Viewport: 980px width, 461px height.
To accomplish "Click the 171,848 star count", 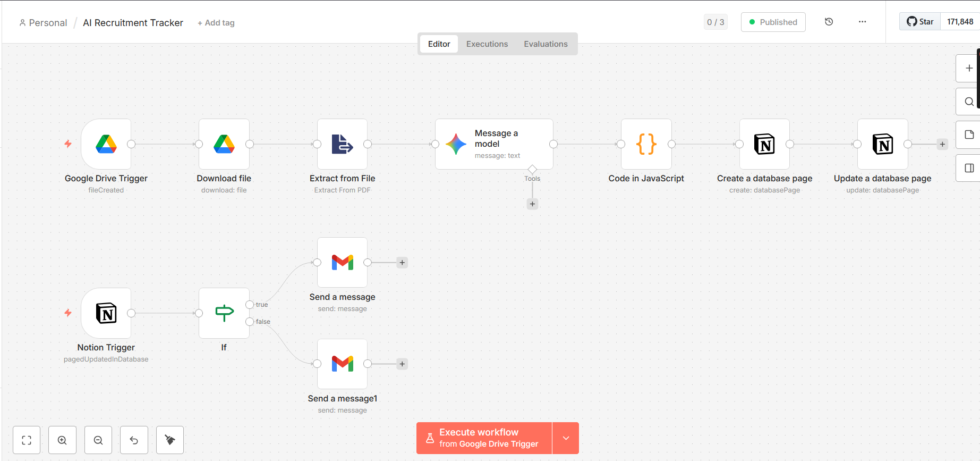I will click(960, 21).
